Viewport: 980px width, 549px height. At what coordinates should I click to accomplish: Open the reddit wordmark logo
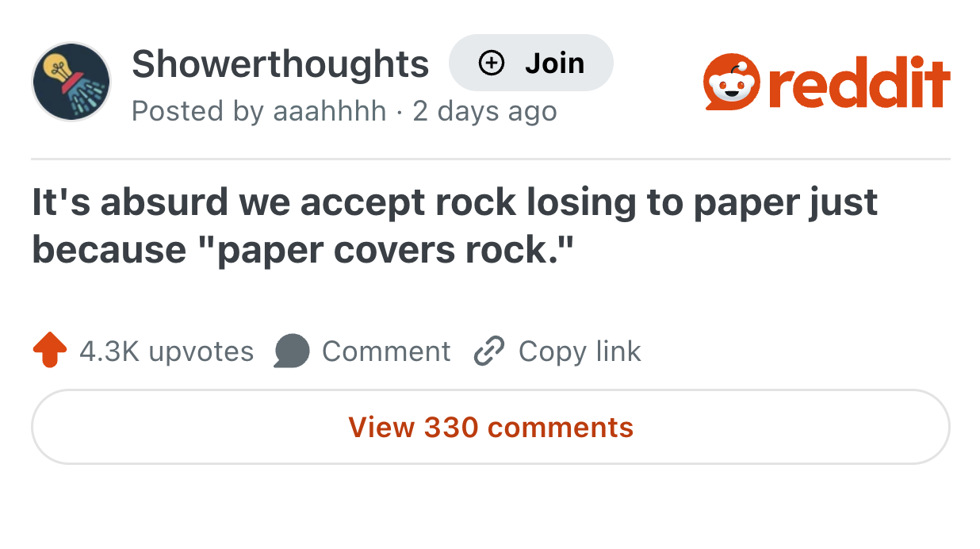tap(859, 83)
